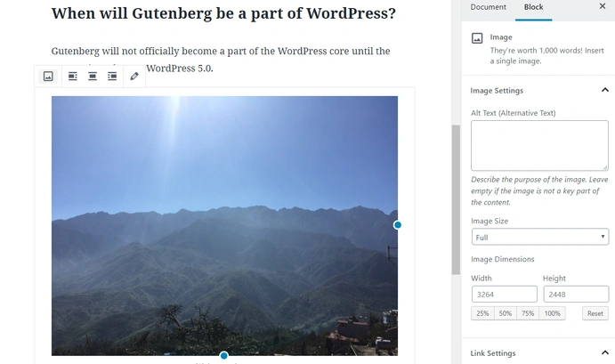This screenshot has height=364, width=615.
Task: Switch to the Document tab
Action: pyautogui.click(x=488, y=7)
